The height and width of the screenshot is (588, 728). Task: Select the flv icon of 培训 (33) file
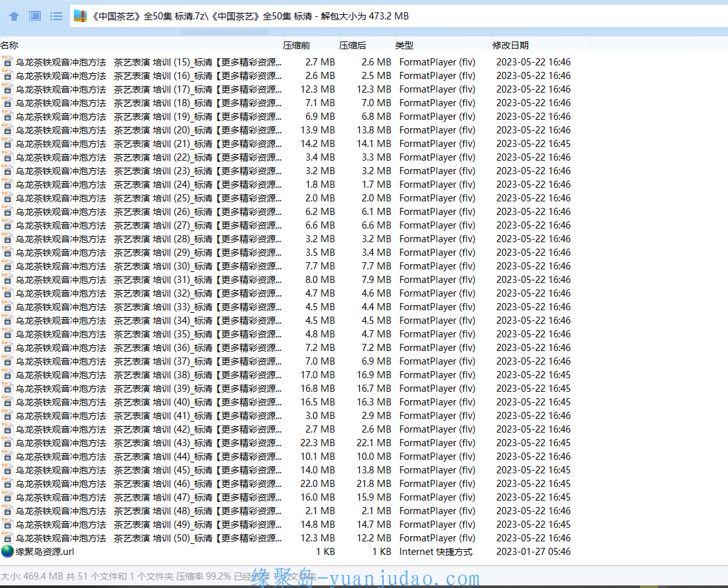pos(7,306)
